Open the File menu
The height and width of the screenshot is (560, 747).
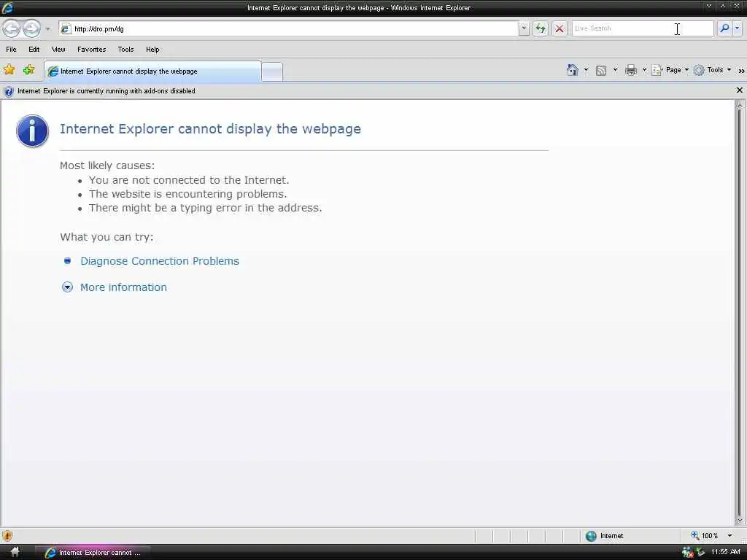11,49
